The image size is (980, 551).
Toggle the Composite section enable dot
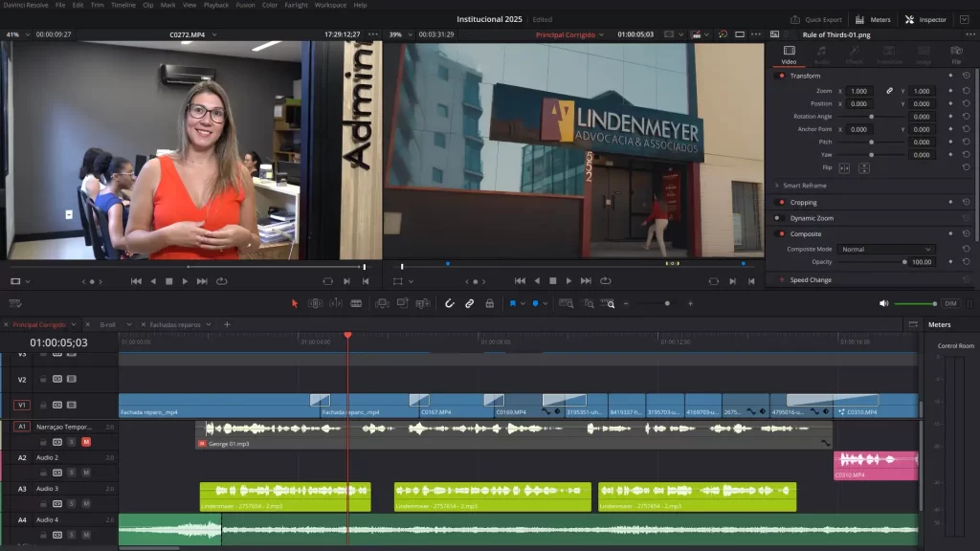[x=781, y=233]
